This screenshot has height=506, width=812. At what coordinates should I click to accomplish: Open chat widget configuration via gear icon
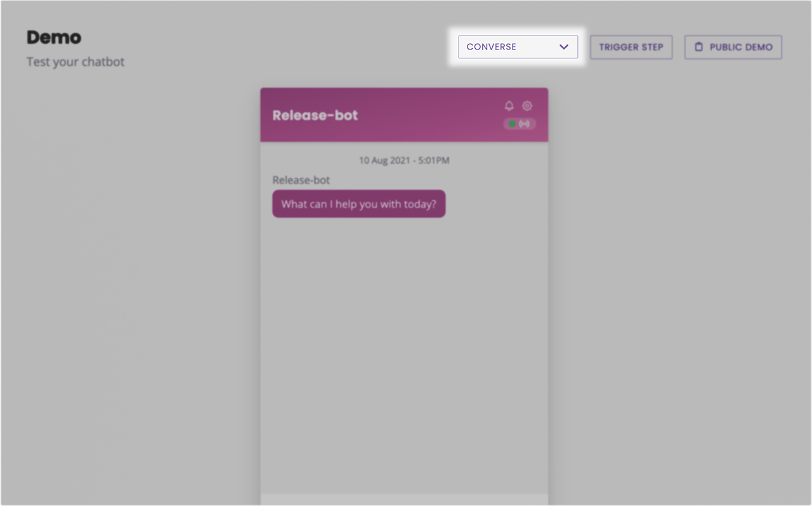[527, 106]
